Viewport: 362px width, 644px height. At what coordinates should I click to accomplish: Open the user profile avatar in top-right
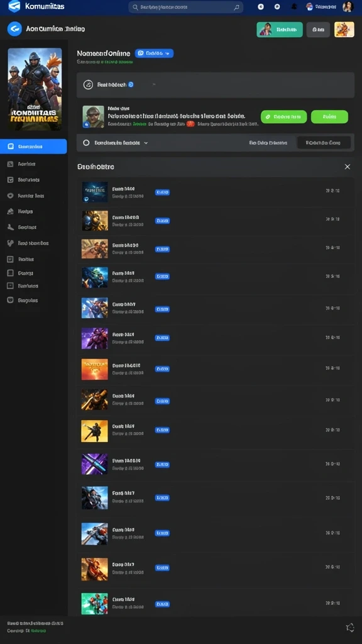coord(348,6)
